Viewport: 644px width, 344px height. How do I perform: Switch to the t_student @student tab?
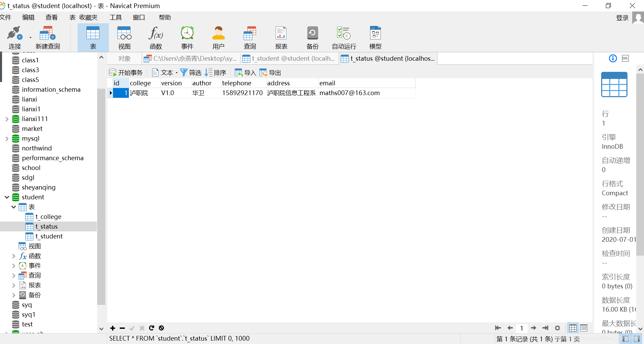tap(289, 59)
